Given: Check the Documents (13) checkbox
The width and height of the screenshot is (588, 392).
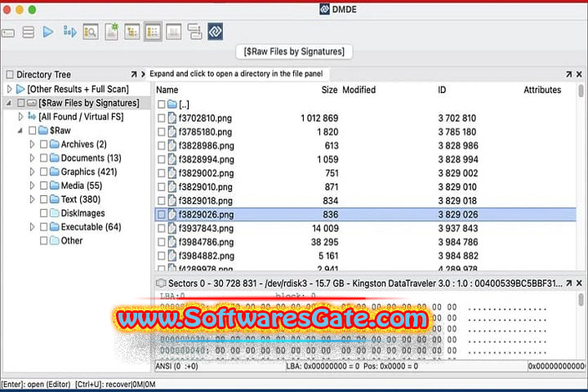Looking at the screenshot, I should (43, 158).
